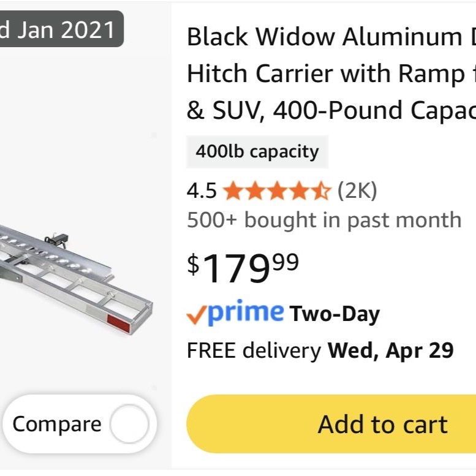
Task: Click the red reflector on the carrier image
Action: tap(118, 324)
